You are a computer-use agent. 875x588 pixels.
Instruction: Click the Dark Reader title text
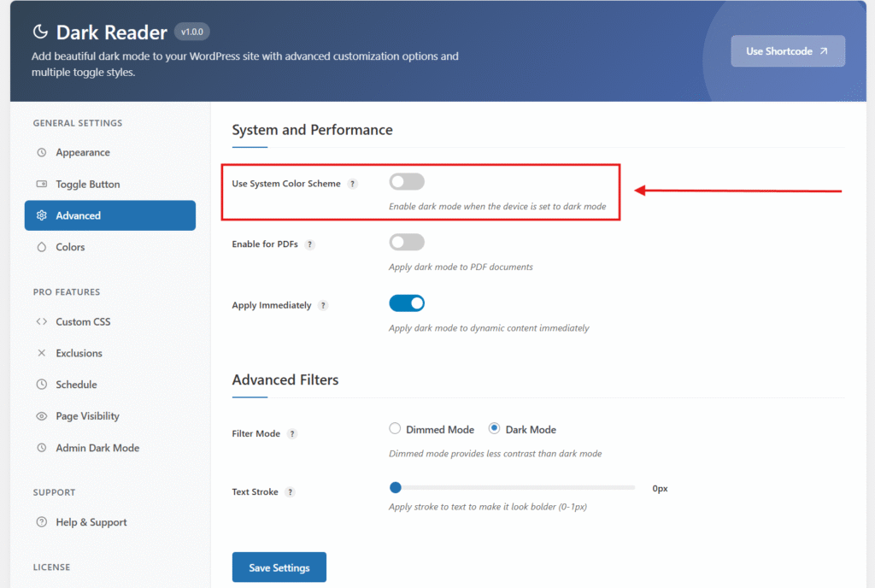(112, 32)
